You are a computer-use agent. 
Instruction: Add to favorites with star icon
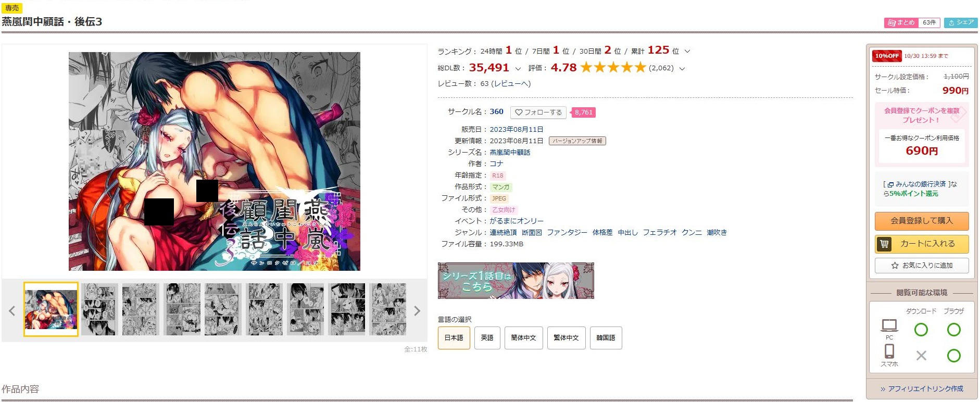point(921,265)
